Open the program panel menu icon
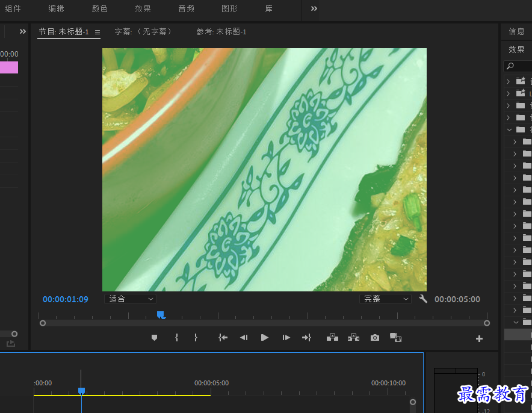Image resolution: width=532 pixels, height=413 pixels. pyautogui.click(x=97, y=33)
